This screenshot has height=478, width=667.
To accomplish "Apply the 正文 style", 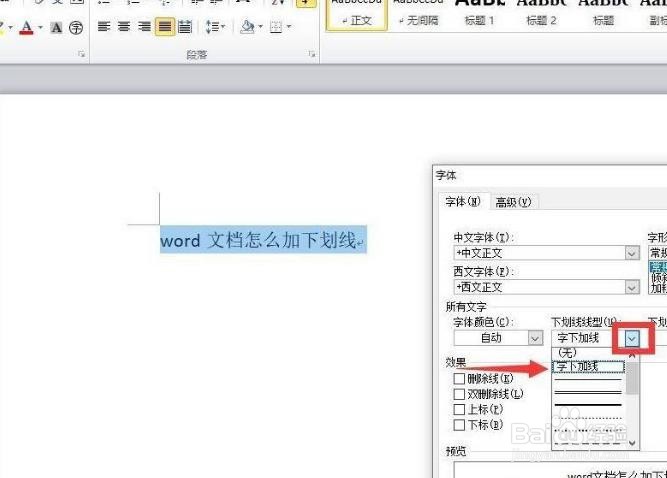I will click(x=356, y=15).
